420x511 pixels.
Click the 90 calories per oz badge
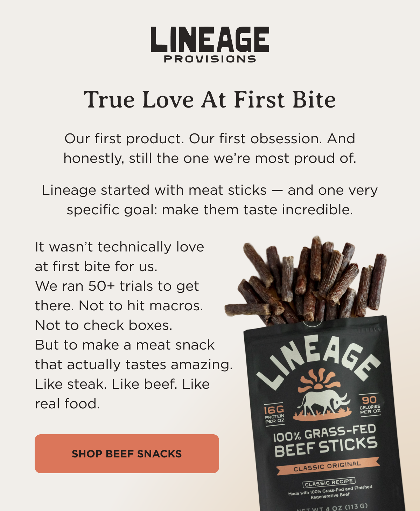coord(370,405)
